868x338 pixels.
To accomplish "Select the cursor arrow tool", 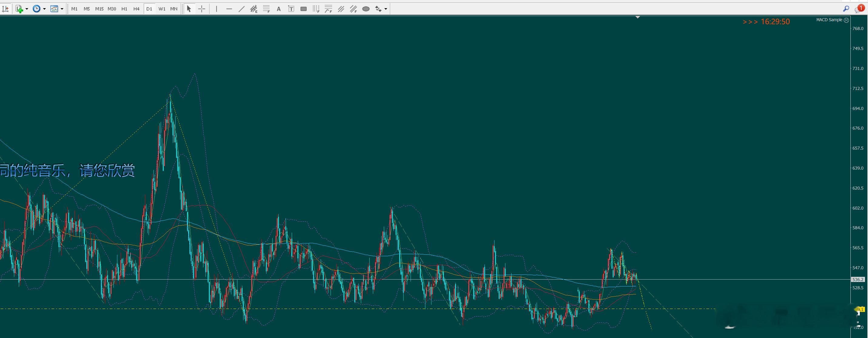I will [189, 9].
